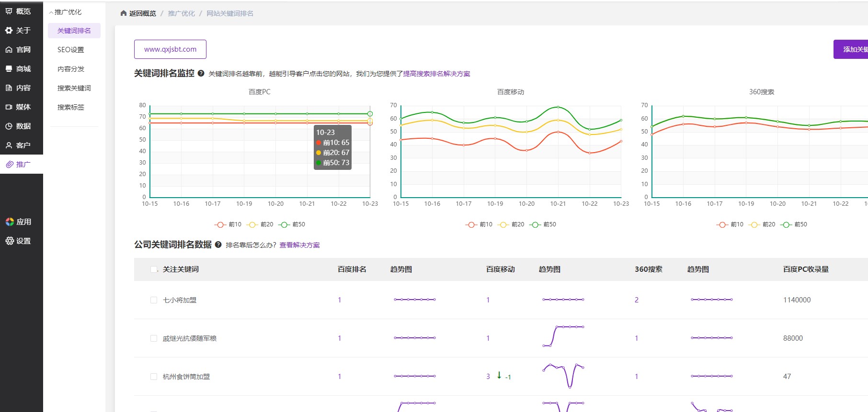
Task: Toggle 前10 series in 360搜索 legend
Action: point(730,224)
